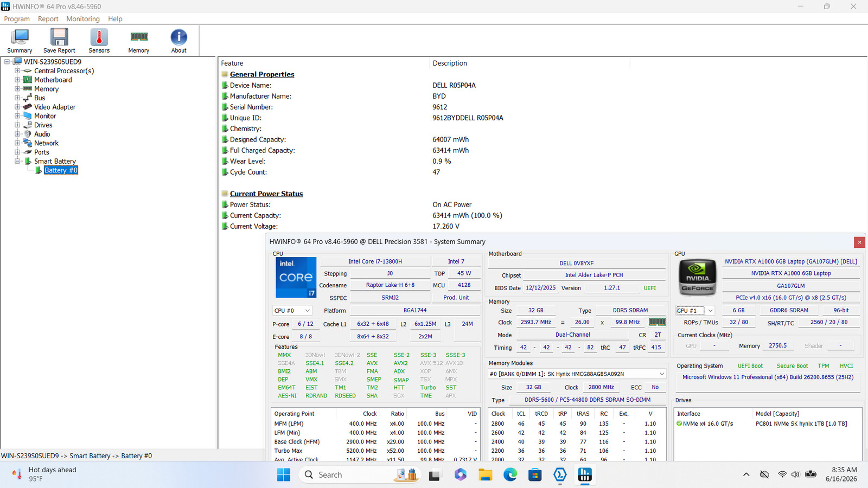The image size is (868, 488).
Task: Click the Current Power Status heading
Action: point(266,194)
